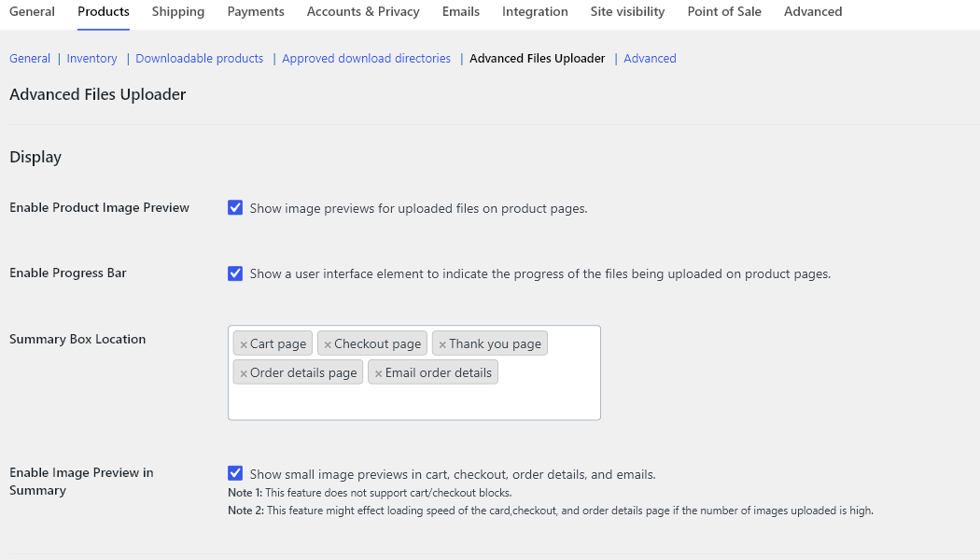Toggle Enable Progress Bar checkbox
Image resolution: width=980 pixels, height=560 pixels.
pos(235,273)
